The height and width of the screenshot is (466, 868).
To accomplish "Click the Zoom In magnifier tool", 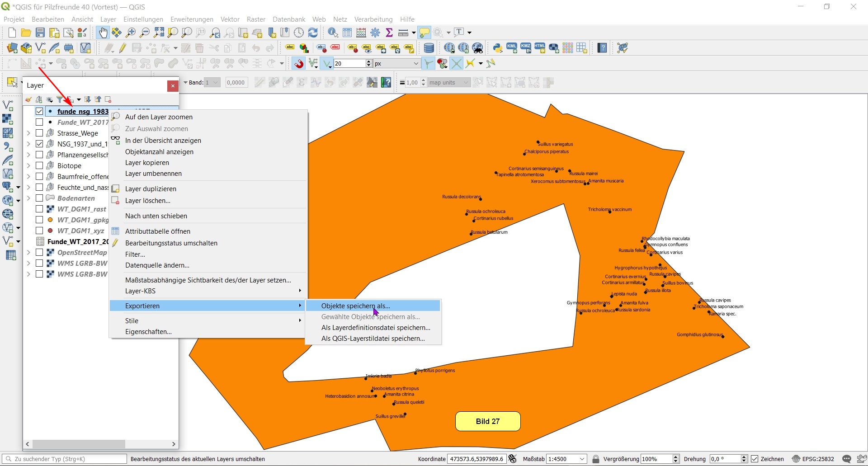I will (x=131, y=33).
